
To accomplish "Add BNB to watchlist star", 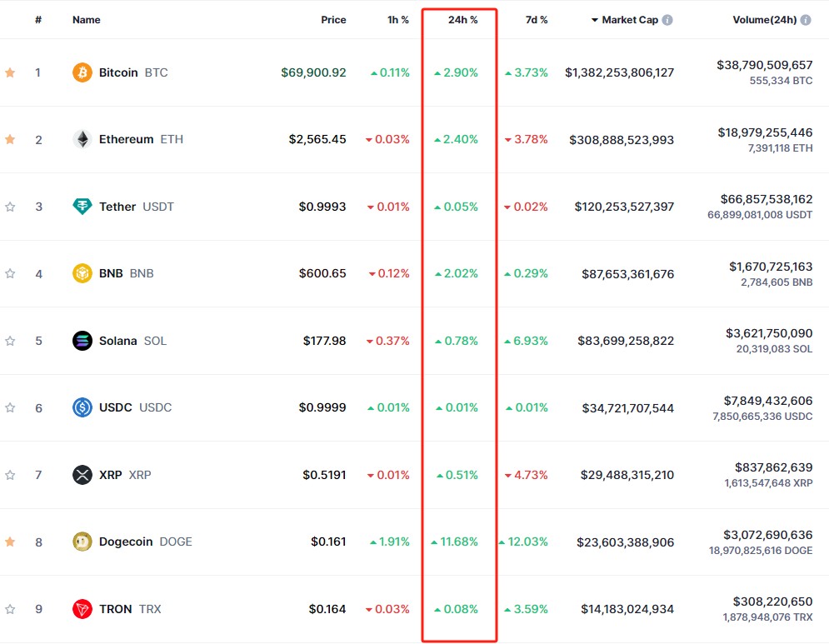I will click(10, 273).
